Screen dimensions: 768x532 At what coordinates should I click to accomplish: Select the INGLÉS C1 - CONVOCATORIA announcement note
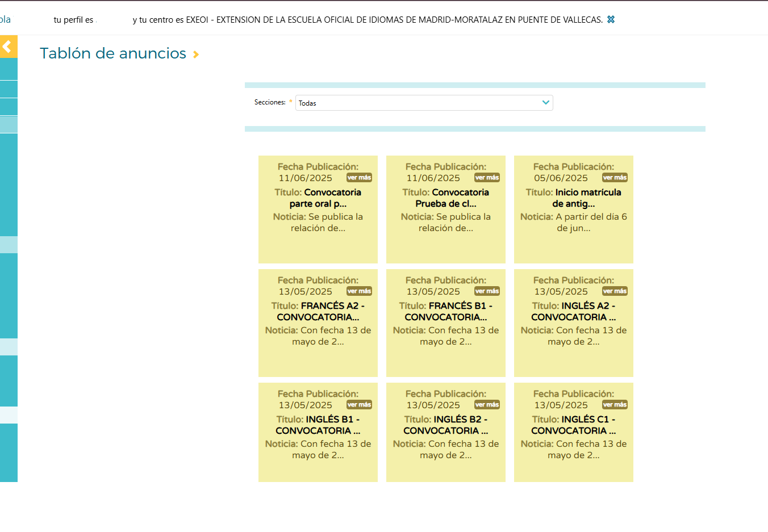point(574,432)
